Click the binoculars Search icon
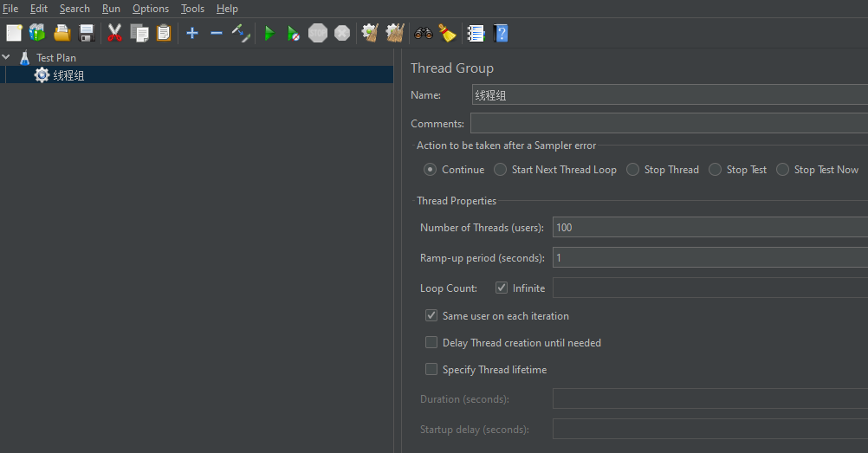The image size is (868, 453). point(423,34)
